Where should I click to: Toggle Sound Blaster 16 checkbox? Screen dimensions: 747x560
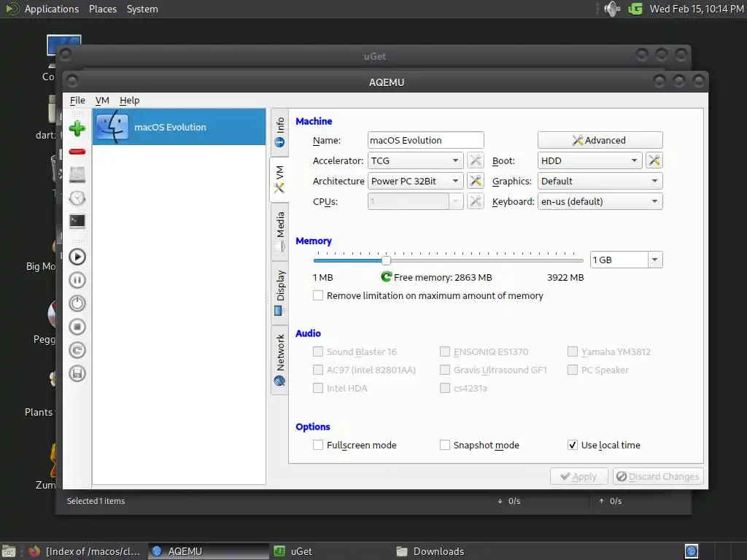(x=318, y=351)
